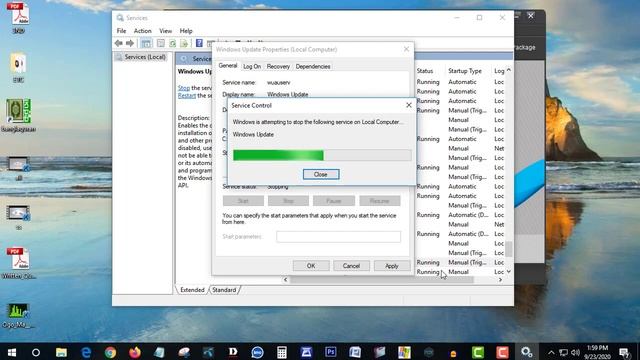Open the green Camtasia taskbar icon
Viewport: 640px width, 360px height.
pyautogui.click(x=478, y=352)
